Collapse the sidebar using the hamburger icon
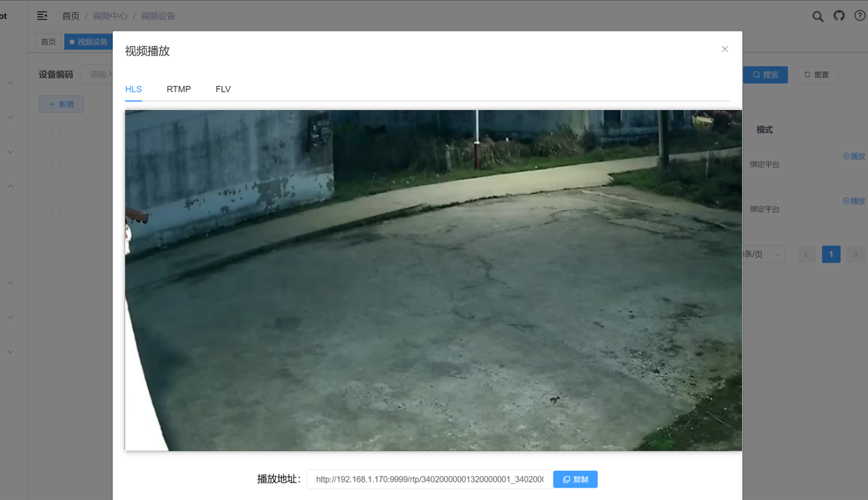The image size is (868, 500). click(42, 15)
